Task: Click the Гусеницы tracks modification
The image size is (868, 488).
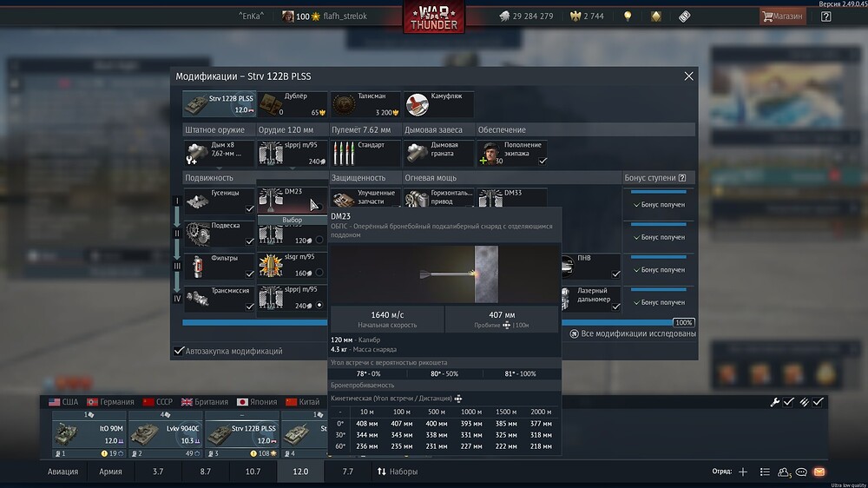Action: coord(220,201)
